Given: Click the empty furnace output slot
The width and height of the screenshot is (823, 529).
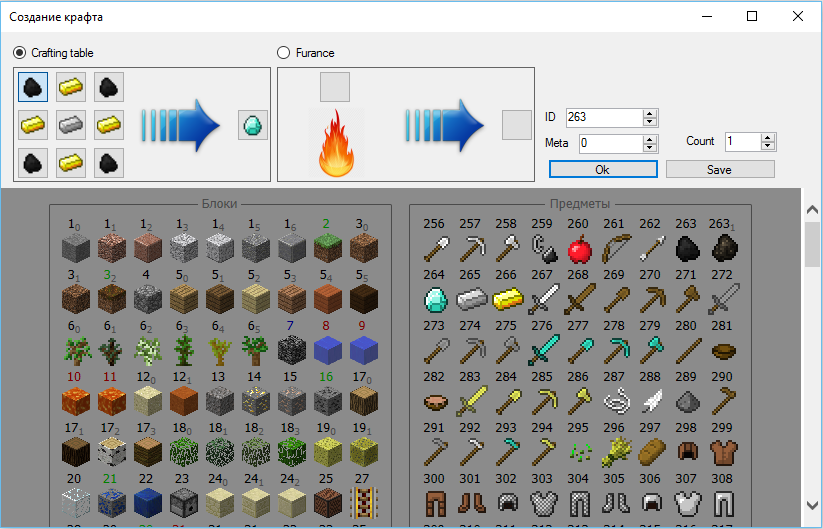Looking at the screenshot, I should pos(517,125).
